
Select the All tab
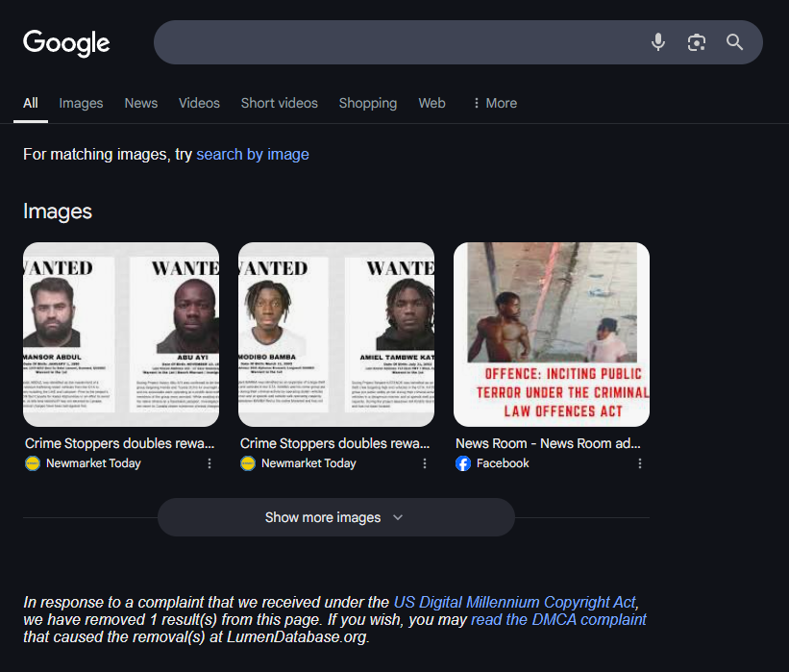click(x=31, y=103)
